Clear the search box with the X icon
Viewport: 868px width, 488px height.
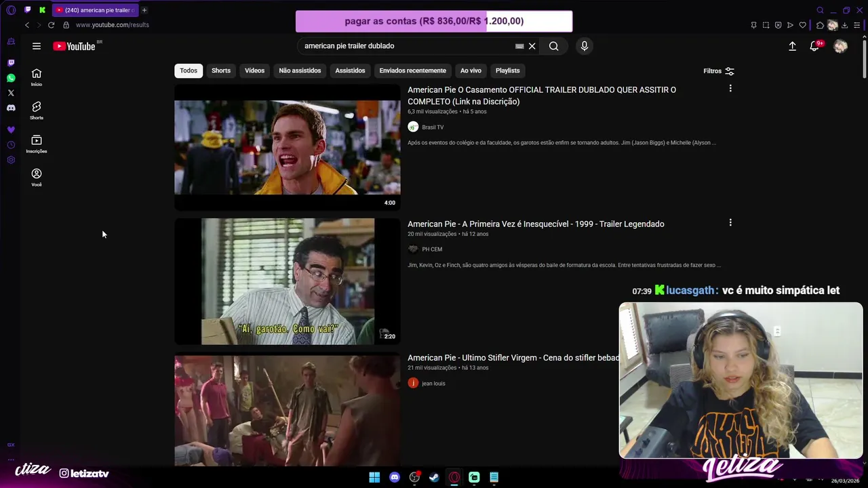tap(532, 46)
